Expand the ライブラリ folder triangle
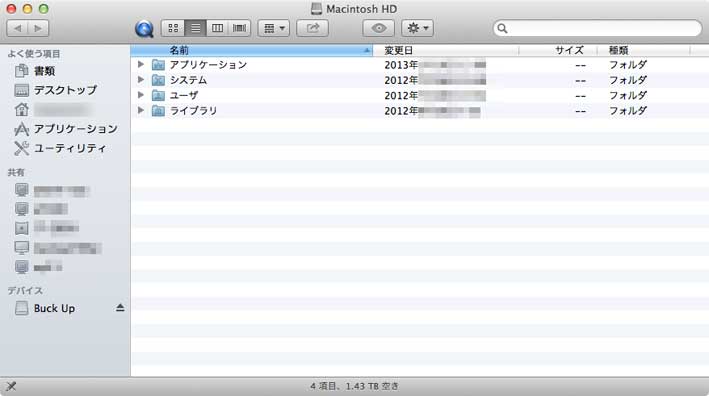709x396 pixels. click(x=141, y=110)
